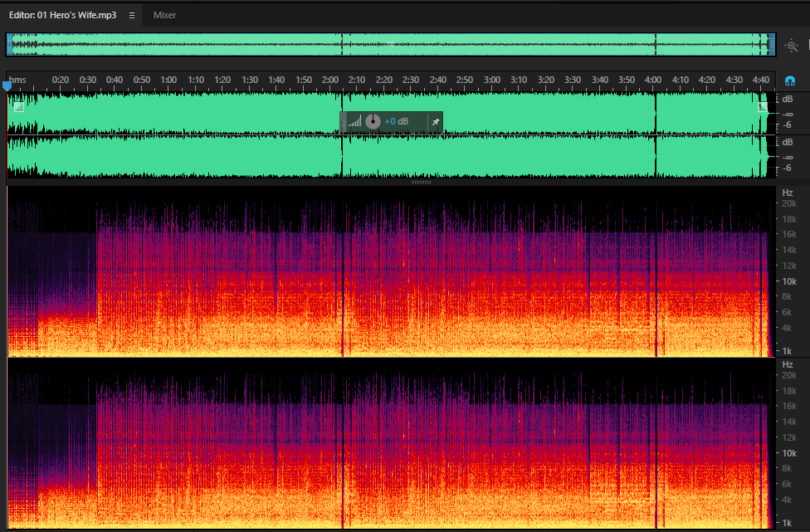Click the 0:20 mark on the time ruler
Screen dimensions: 810x532
pyautogui.click(x=61, y=80)
